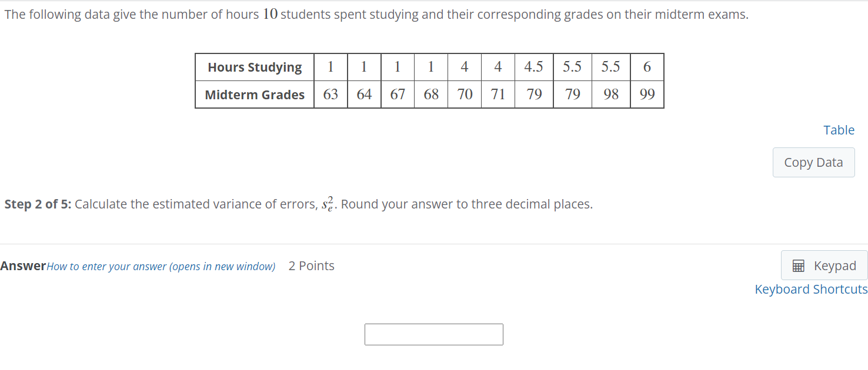Click the table cell containing grade 99
The width and height of the screenshot is (868, 370).
pos(647,95)
